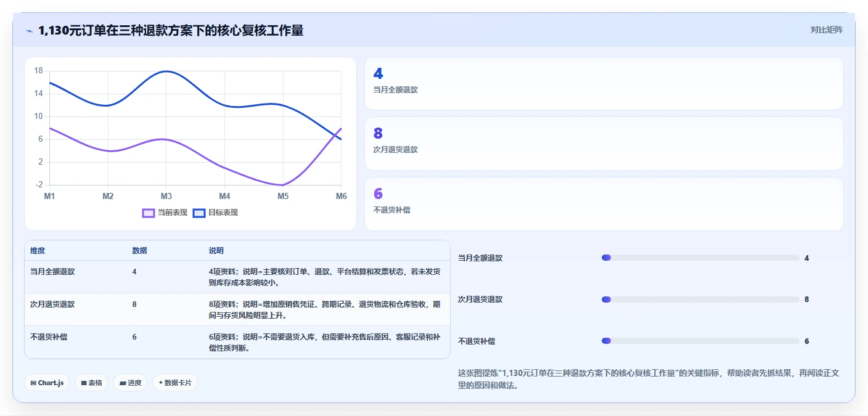Open the stat card showing 6
The width and height of the screenshot is (868, 416).
coord(604,204)
